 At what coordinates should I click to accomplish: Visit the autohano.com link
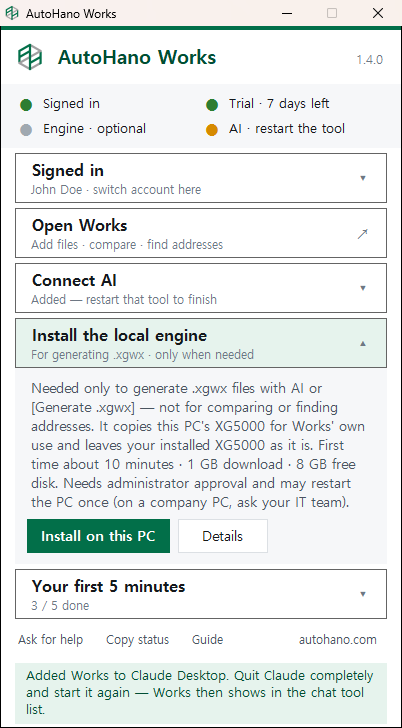[x=338, y=640]
